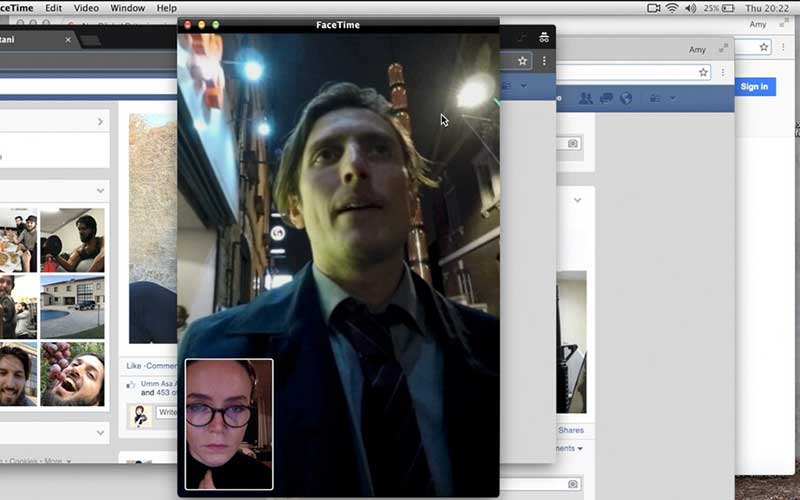Open the Window menu in menu bar
This screenshot has width=800, height=500.
(127, 8)
